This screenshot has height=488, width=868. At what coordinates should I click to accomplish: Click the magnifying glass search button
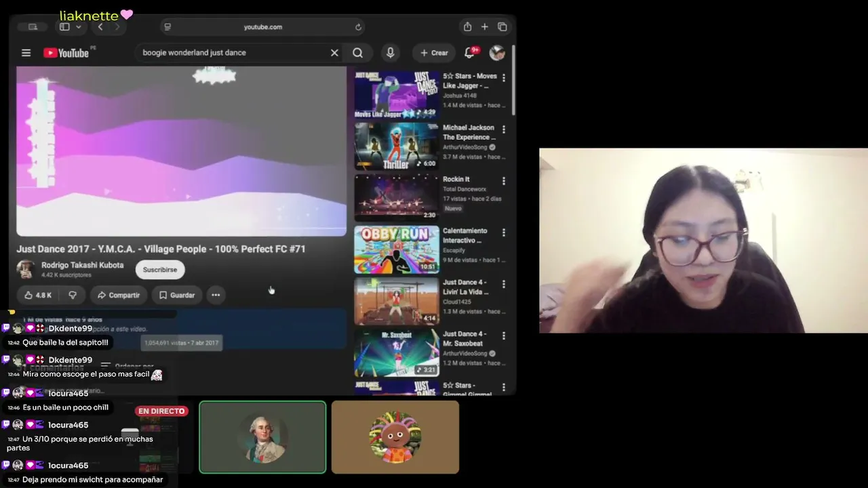tap(357, 53)
